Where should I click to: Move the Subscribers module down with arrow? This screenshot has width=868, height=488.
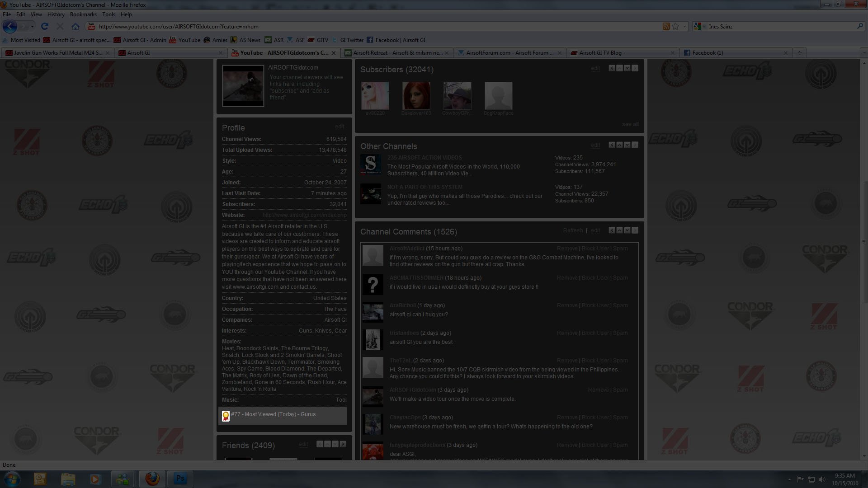[x=627, y=68]
